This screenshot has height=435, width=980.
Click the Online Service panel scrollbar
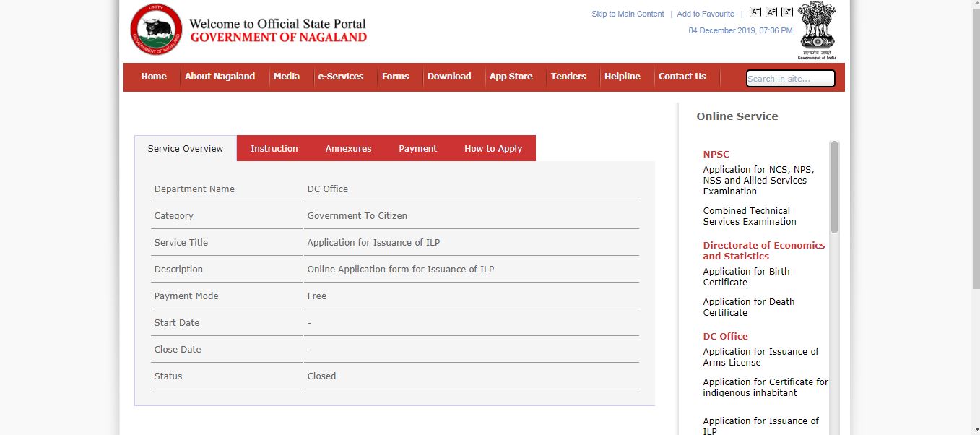(834, 188)
